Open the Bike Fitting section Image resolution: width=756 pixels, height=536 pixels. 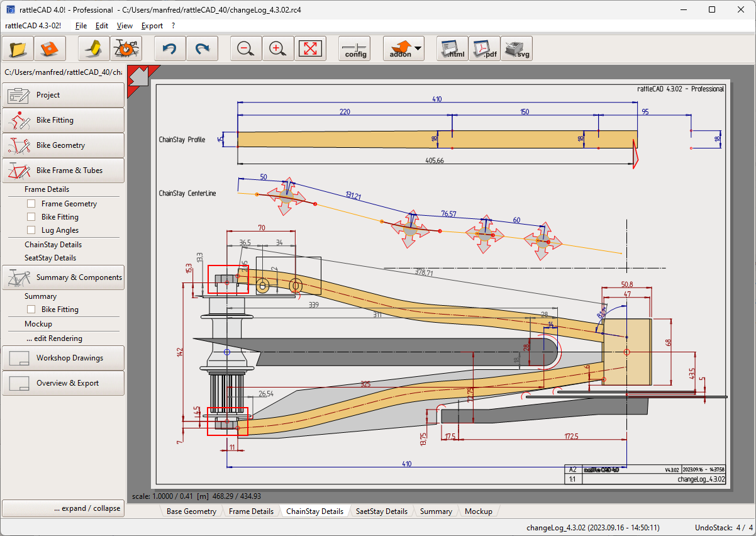(63, 120)
